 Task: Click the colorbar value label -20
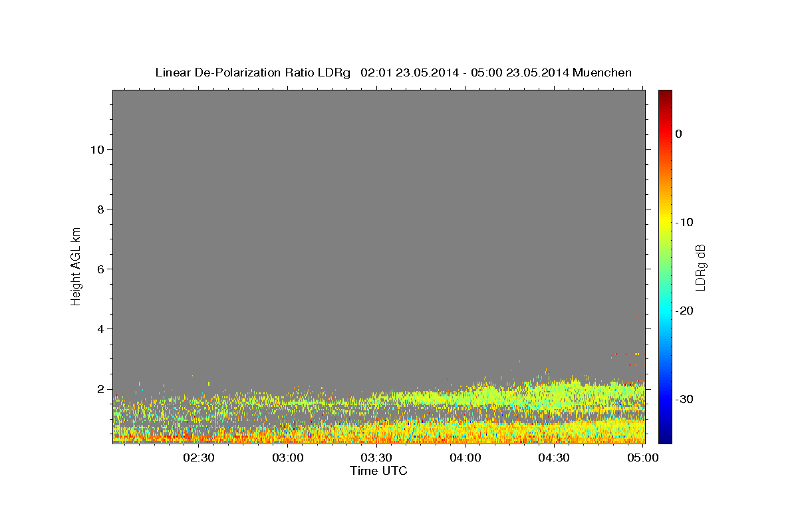pyautogui.click(x=684, y=311)
